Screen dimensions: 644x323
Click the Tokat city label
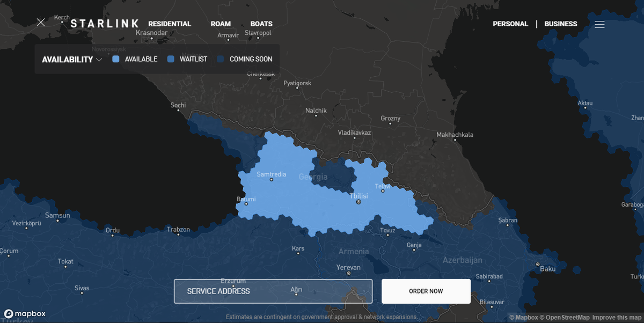click(65, 262)
